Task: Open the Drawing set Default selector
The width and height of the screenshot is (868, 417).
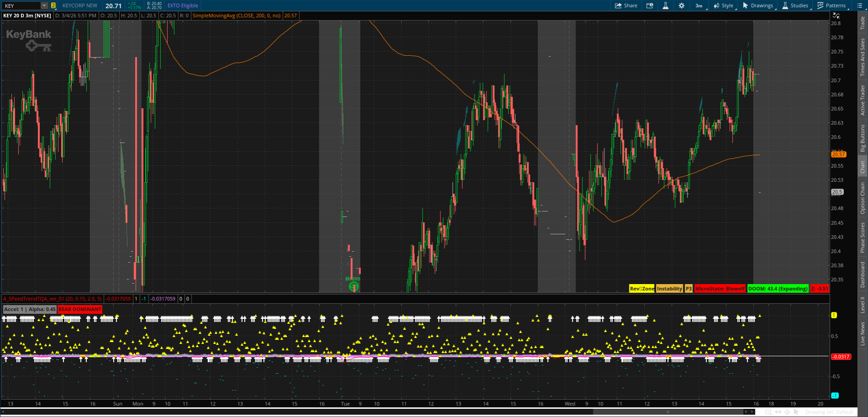Action: tap(829, 412)
